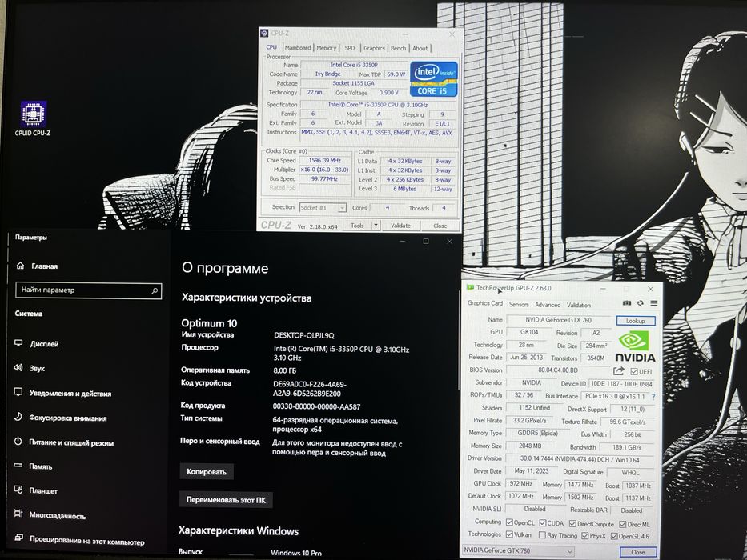Maximize the Параметры settings window
The width and height of the screenshot is (747, 560).
[425, 241]
